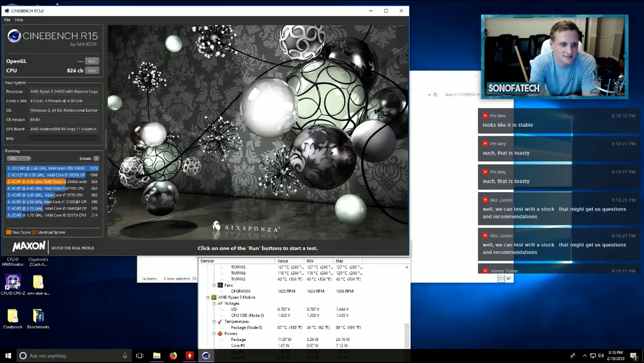Collapse the Voltages node in HWMonitor
Screen dimensions: 644x363
(214, 303)
